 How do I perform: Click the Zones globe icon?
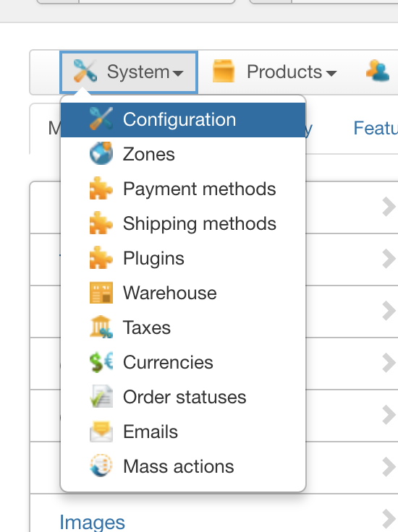[x=101, y=154]
